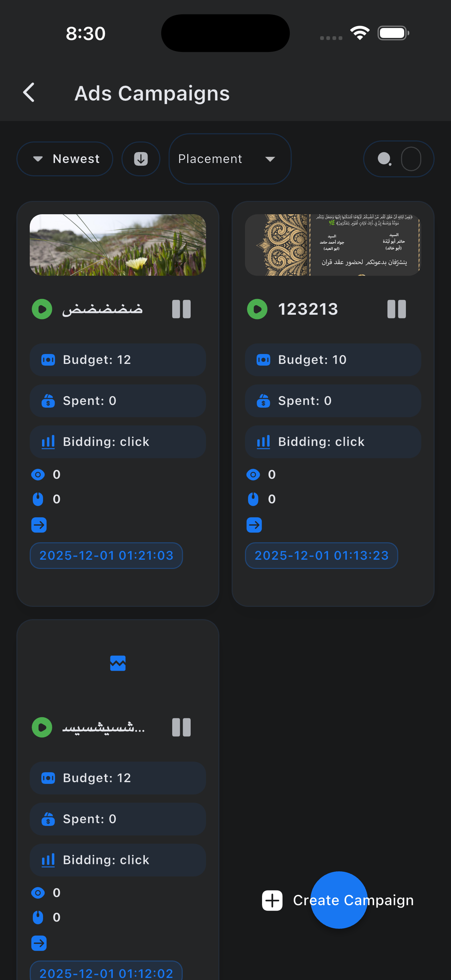Tap the back arrow in header

click(x=29, y=93)
